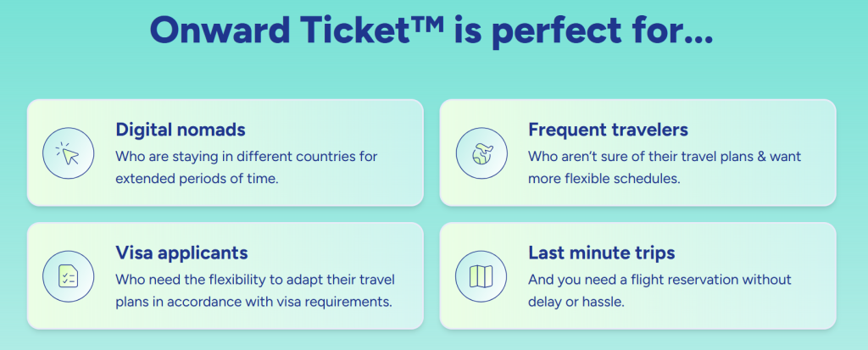
Task: Click the cursor icon beside Digital nomads
Action: pyautogui.click(x=67, y=153)
